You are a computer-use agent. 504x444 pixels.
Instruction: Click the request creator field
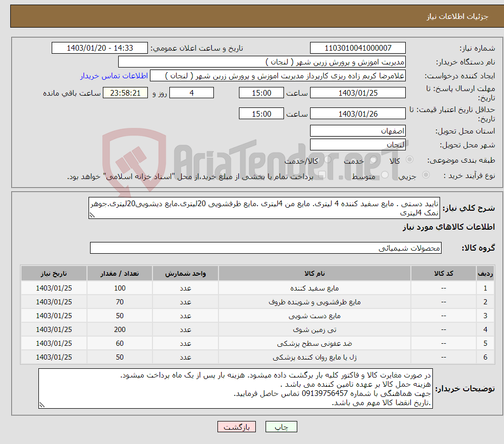(278, 76)
